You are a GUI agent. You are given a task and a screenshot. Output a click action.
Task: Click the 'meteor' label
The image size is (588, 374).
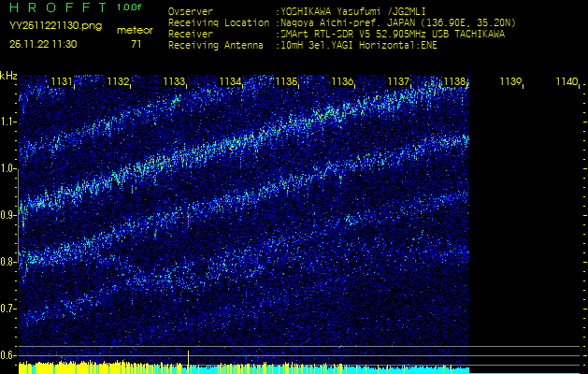pyautogui.click(x=135, y=30)
